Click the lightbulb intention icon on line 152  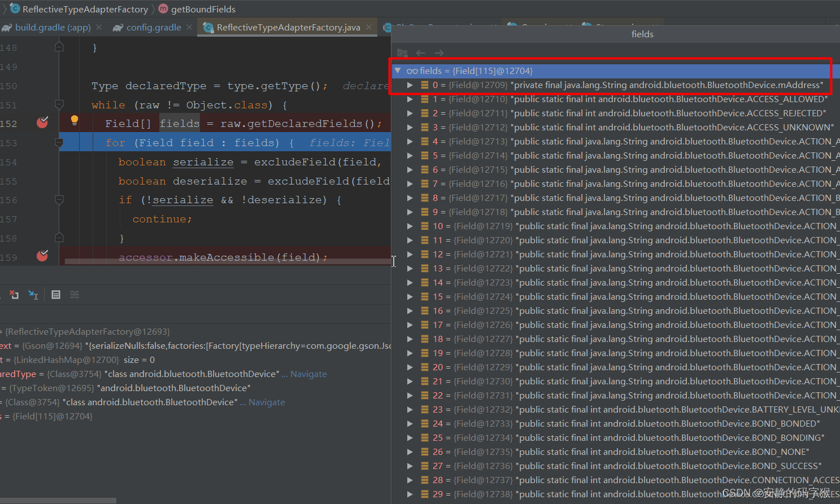pos(74,120)
